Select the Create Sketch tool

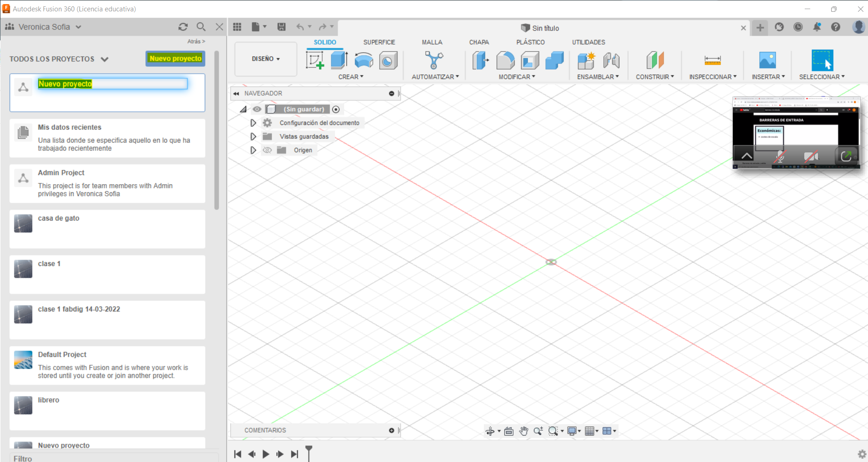coord(315,60)
